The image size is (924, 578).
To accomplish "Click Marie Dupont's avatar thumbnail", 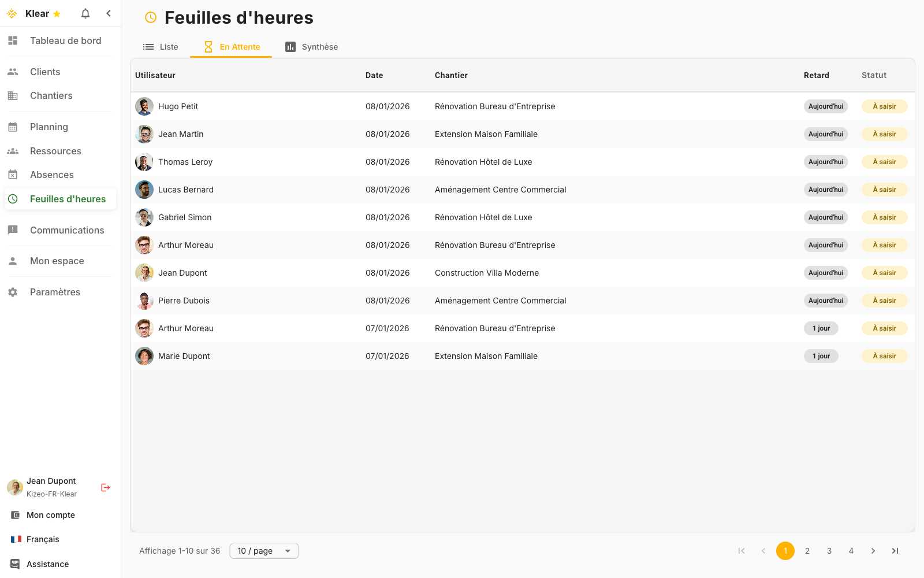I will coord(144,356).
